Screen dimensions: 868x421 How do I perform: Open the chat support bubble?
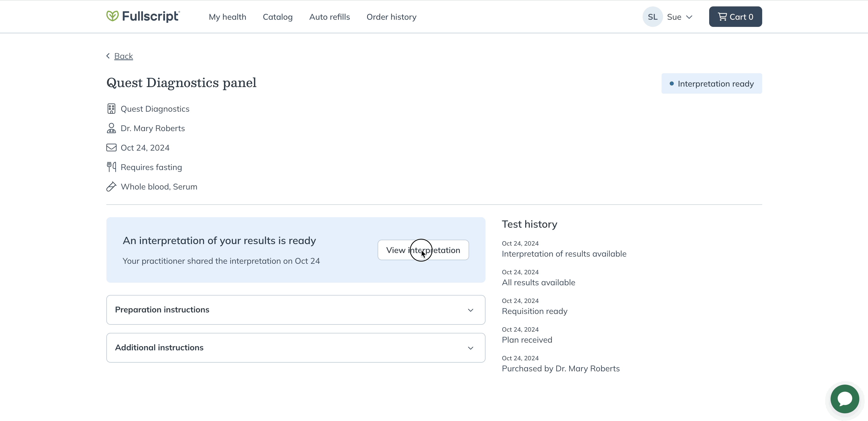click(x=845, y=399)
